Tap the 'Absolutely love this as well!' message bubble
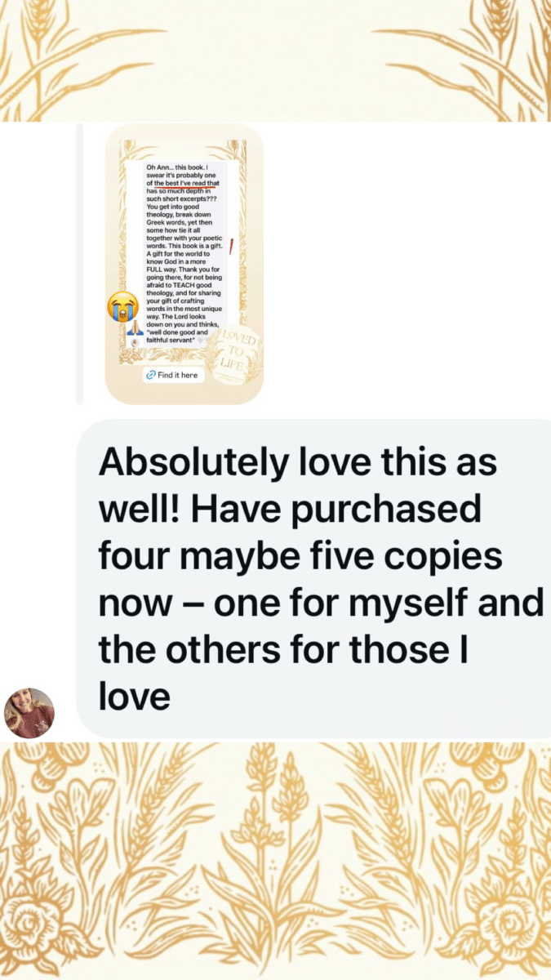This screenshot has width=551, height=980. tap(313, 580)
